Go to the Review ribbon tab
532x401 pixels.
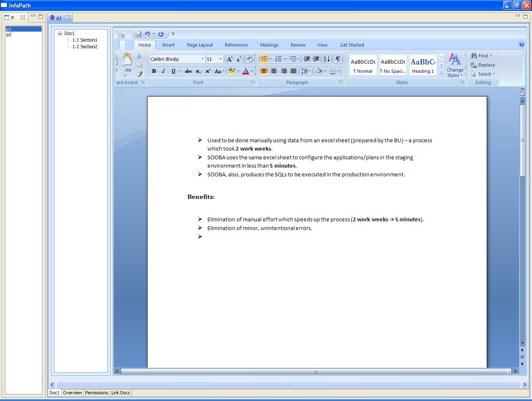[298, 45]
